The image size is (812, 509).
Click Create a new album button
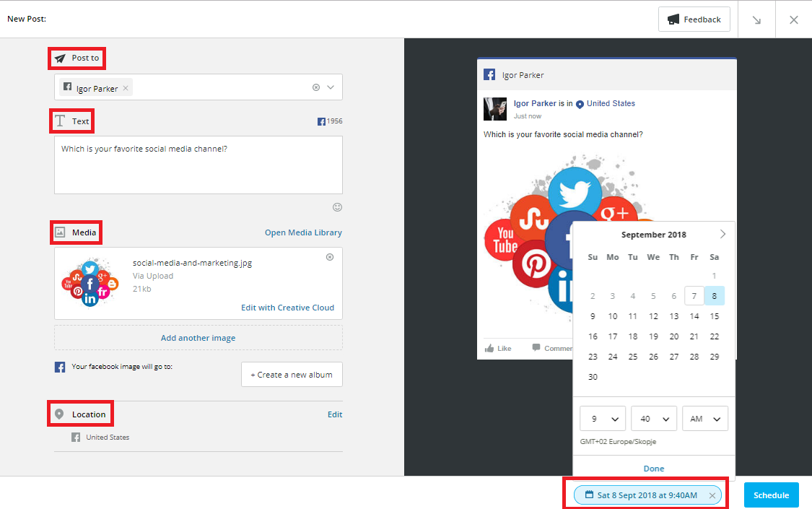292,375
